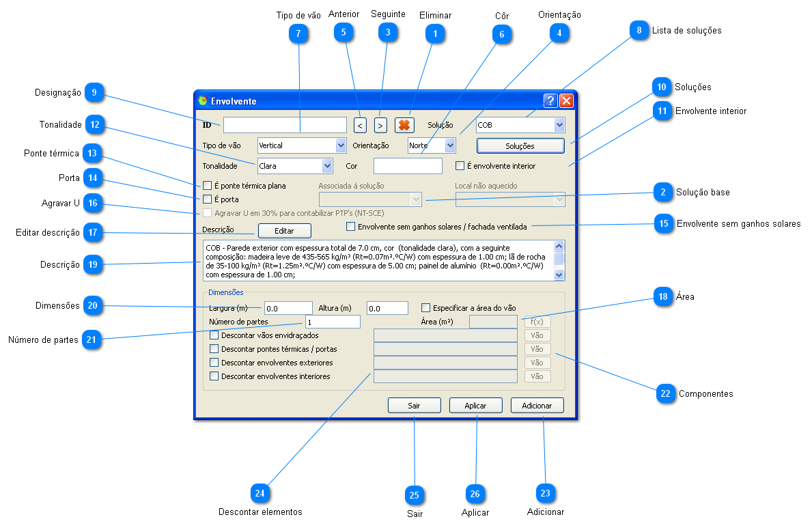Expand the Orientação dropdown showing Norte
The height and width of the screenshot is (530, 812).
pos(449,145)
